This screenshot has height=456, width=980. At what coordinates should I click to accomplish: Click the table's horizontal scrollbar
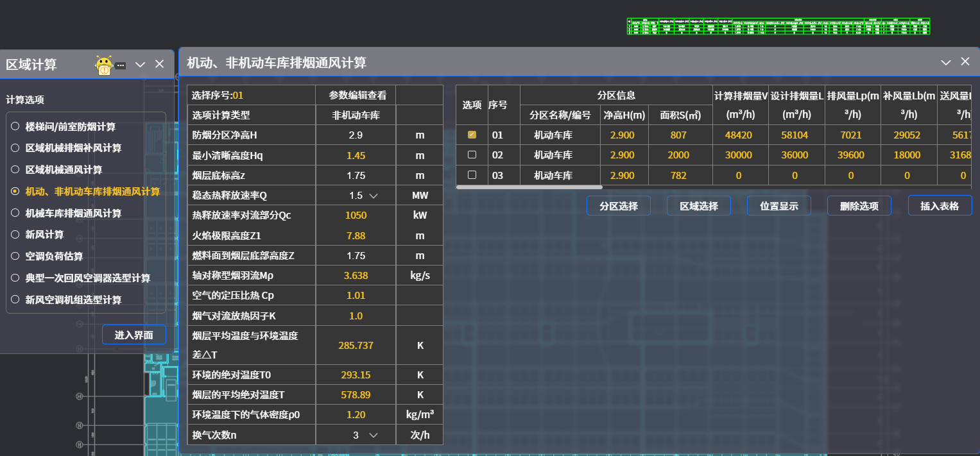[529, 187]
